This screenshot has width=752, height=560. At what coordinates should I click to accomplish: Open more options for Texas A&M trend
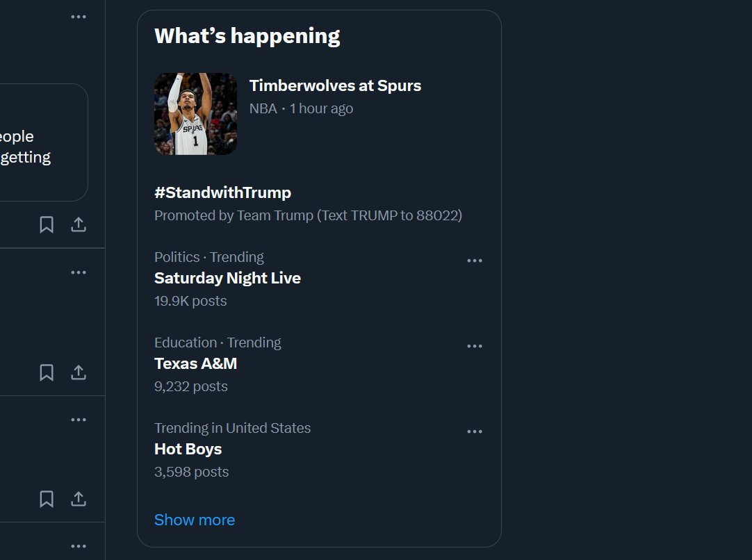(475, 346)
